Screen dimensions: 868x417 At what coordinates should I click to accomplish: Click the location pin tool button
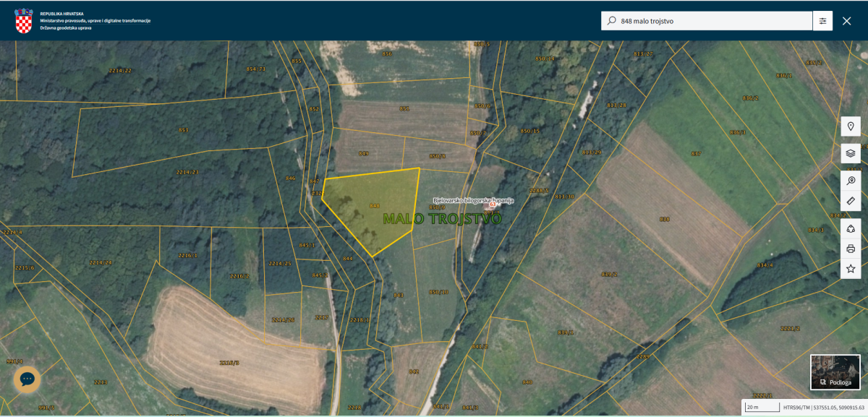851,127
